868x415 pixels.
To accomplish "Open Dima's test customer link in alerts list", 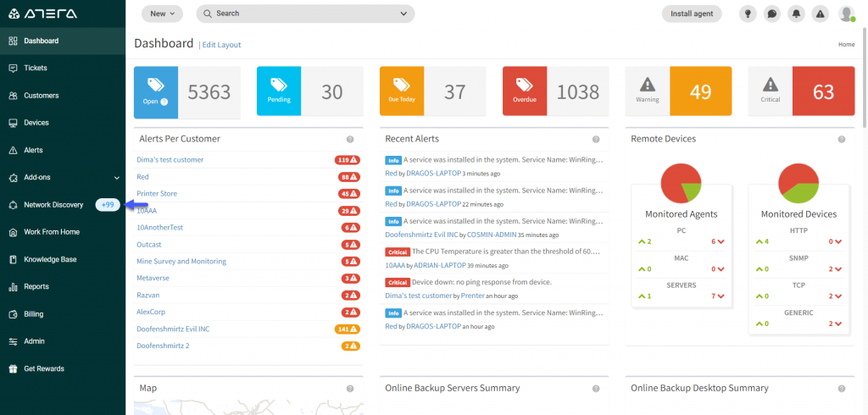I will click(170, 159).
